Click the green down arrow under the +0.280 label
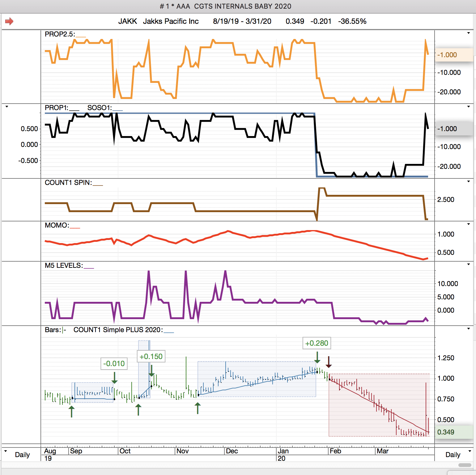Screen dimensions: 476x475 pyautogui.click(x=317, y=357)
